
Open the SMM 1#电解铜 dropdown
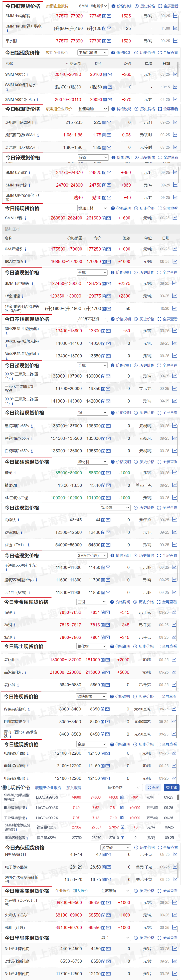pos(93,6)
